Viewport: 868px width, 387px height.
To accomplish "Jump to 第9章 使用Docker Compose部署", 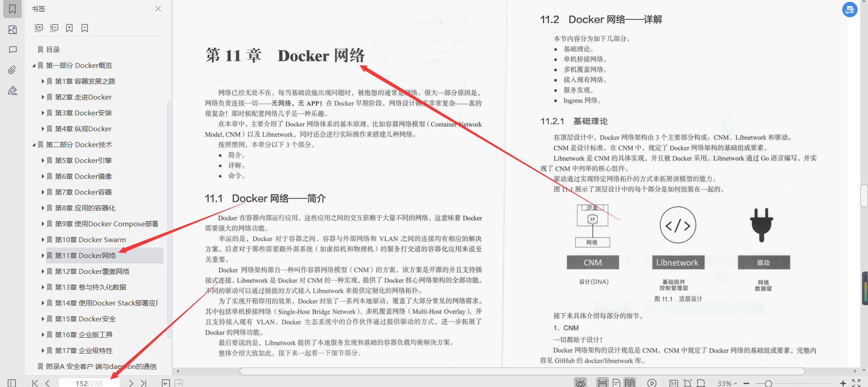I will tap(107, 224).
